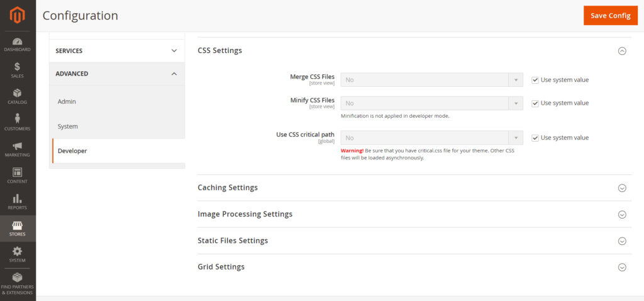Click the Minify CSS Files label
This screenshot has height=301, width=644.
(312, 100)
